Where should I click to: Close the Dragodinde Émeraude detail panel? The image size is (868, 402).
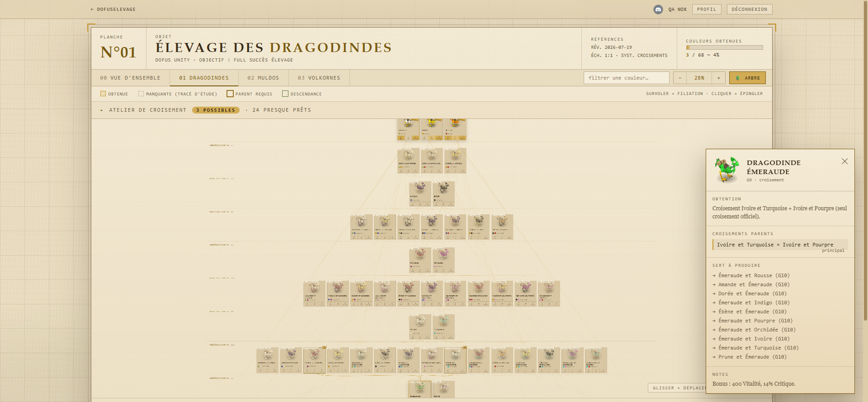coord(844,161)
